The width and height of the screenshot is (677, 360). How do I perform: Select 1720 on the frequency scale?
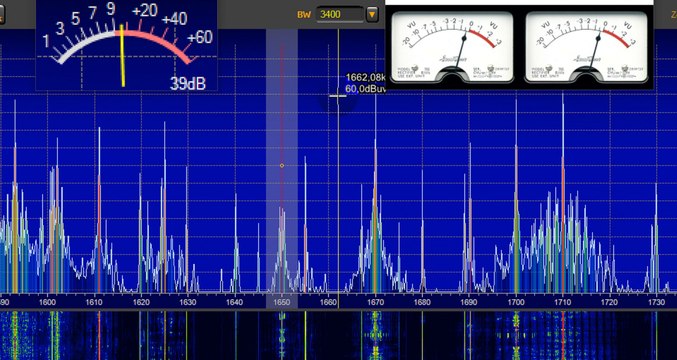[610, 302]
